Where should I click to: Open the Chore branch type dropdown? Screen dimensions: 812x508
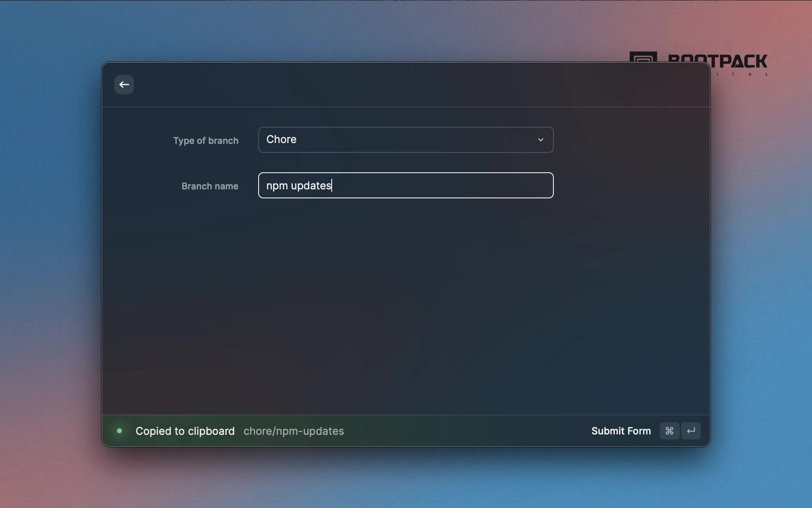(x=405, y=140)
